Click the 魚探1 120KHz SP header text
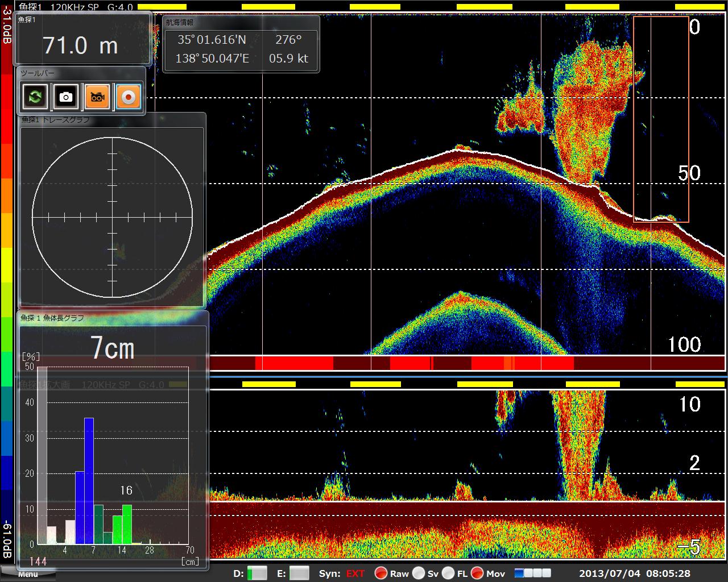Image resolution: width=728 pixels, height=582 pixels. click(x=59, y=7)
